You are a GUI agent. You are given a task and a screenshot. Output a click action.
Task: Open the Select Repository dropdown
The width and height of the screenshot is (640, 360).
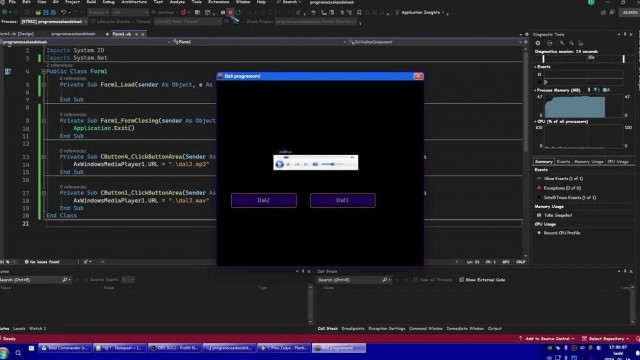[x=606, y=339]
